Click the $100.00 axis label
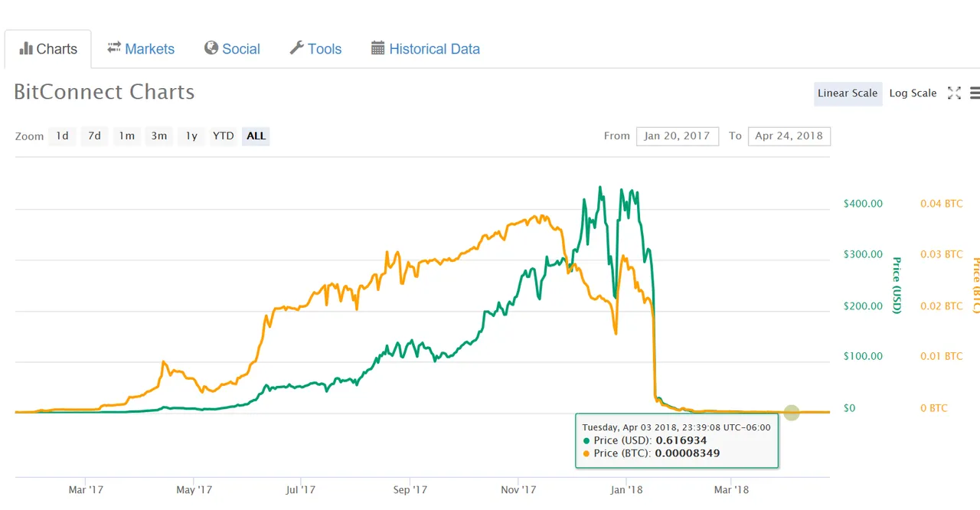980x510 pixels. pos(863,356)
